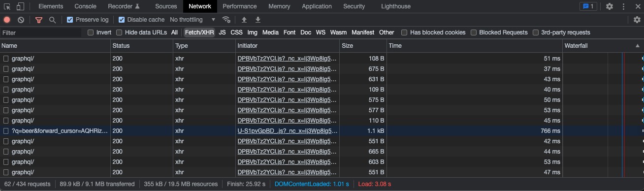This screenshot has width=644, height=191.
Task: Filter requests by JS type
Action: [x=222, y=32]
